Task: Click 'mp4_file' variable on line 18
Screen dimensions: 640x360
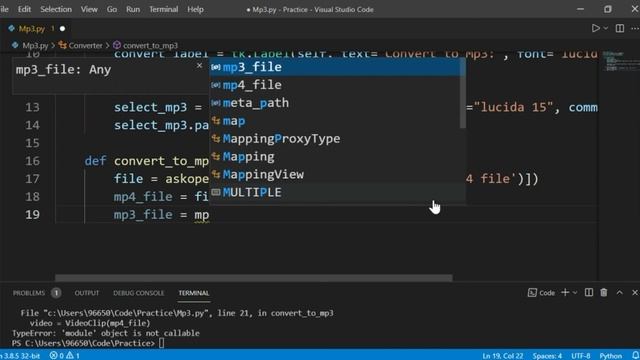Action: coord(143,197)
